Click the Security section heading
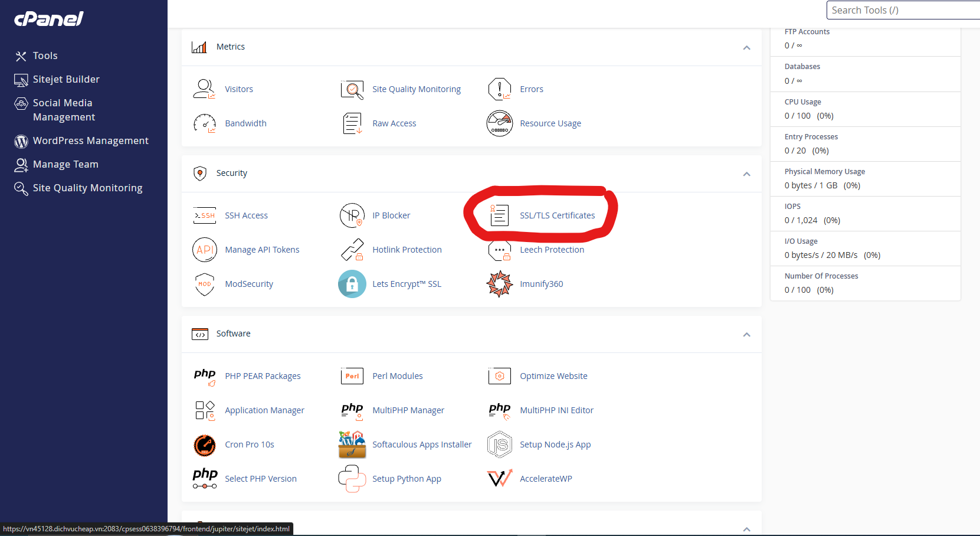This screenshot has width=980, height=536. [x=231, y=173]
